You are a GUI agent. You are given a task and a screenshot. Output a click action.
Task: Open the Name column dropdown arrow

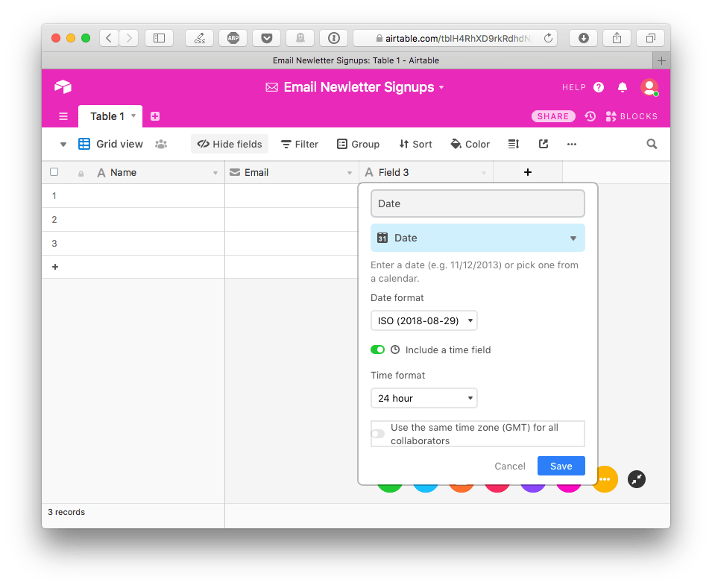[x=215, y=173]
